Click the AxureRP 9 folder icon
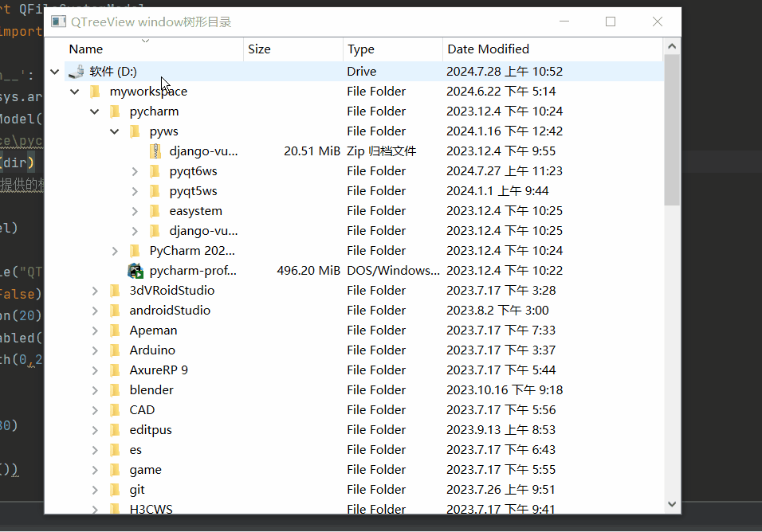The image size is (762, 532). (115, 370)
